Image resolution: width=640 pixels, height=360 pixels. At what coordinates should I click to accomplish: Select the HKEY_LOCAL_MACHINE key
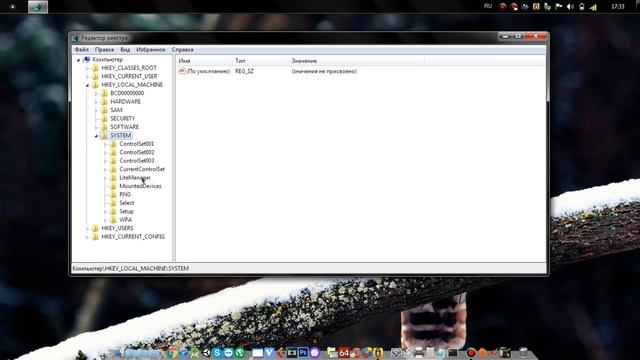point(132,84)
